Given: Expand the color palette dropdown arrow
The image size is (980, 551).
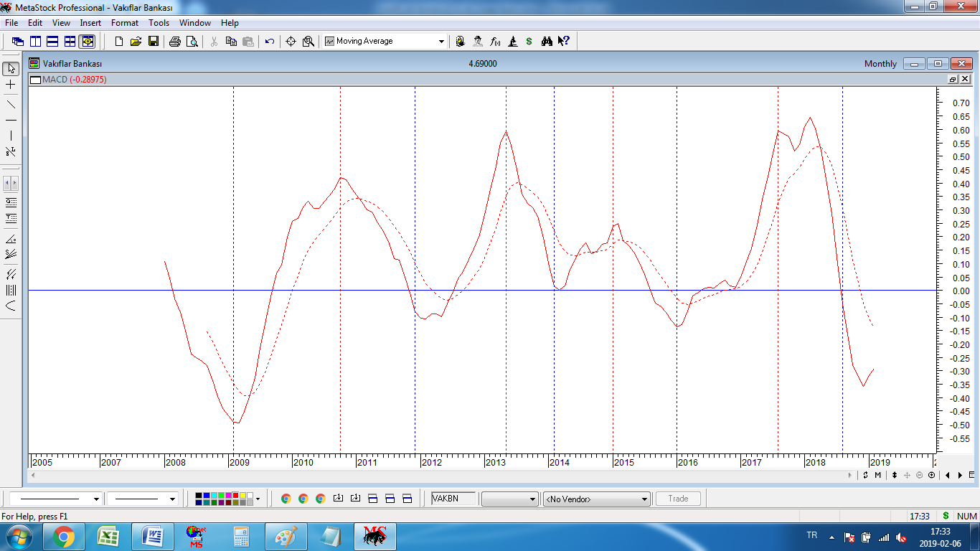Looking at the screenshot, I should (258, 499).
